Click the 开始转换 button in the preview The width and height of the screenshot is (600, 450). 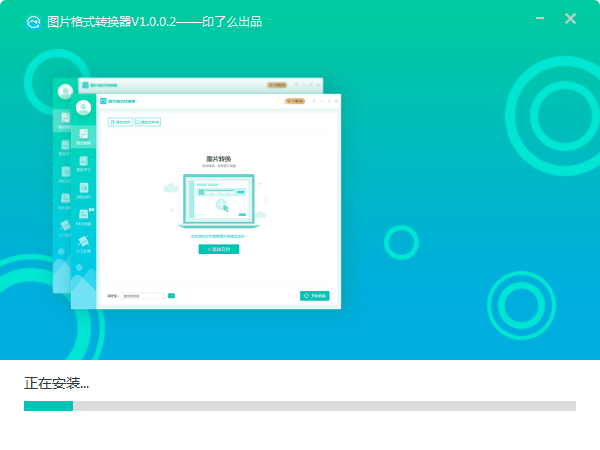point(314,296)
